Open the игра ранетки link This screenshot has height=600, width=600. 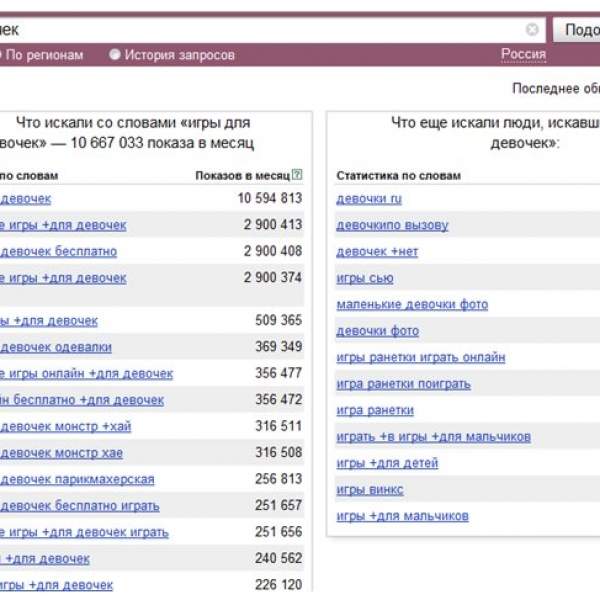[375, 410]
